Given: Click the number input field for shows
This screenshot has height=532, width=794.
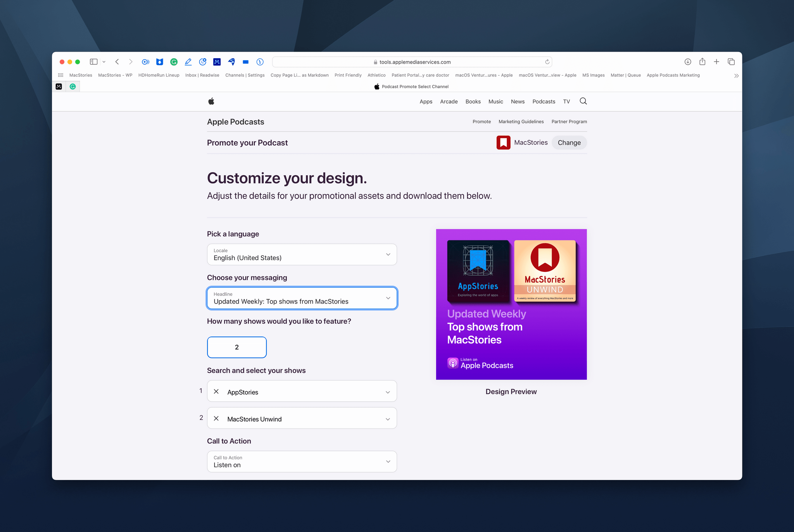Looking at the screenshot, I should [236, 347].
